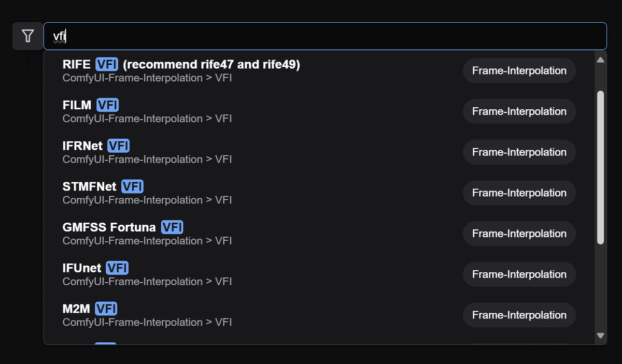622x364 pixels.
Task: Click the scrollbar down arrow
Action: [x=600, y=336]
